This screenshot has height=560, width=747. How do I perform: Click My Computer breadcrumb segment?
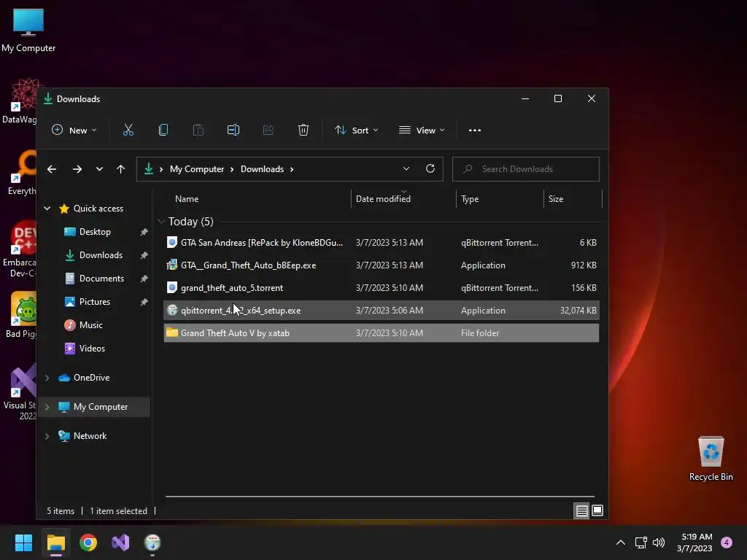197,169
